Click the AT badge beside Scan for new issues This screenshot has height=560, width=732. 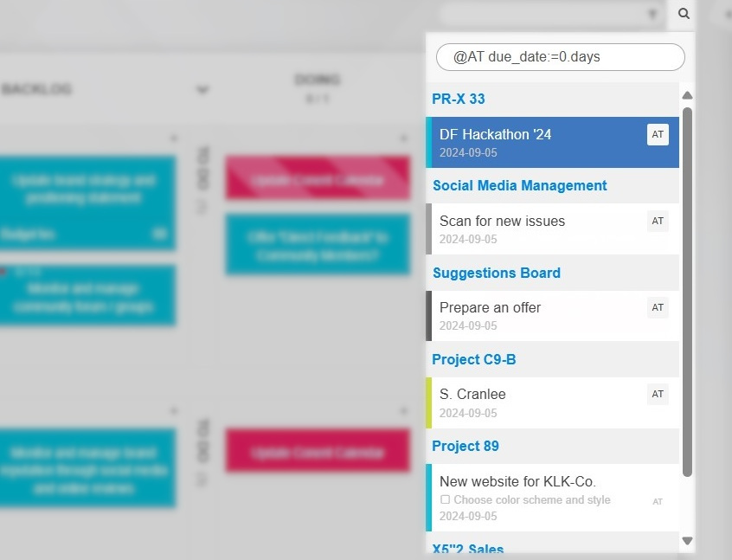point(658,221)
